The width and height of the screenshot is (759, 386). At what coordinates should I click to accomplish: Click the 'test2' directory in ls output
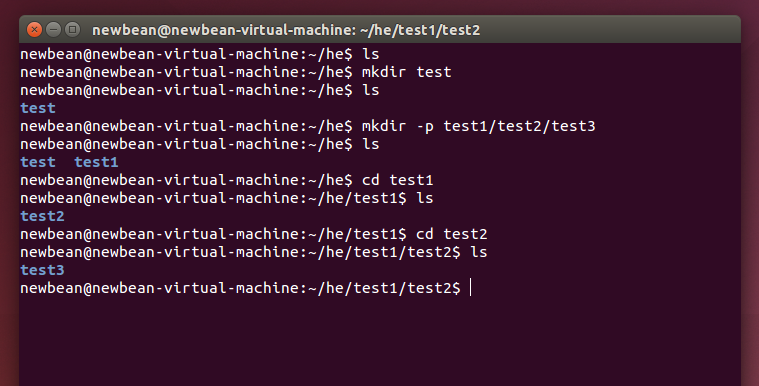42,216
